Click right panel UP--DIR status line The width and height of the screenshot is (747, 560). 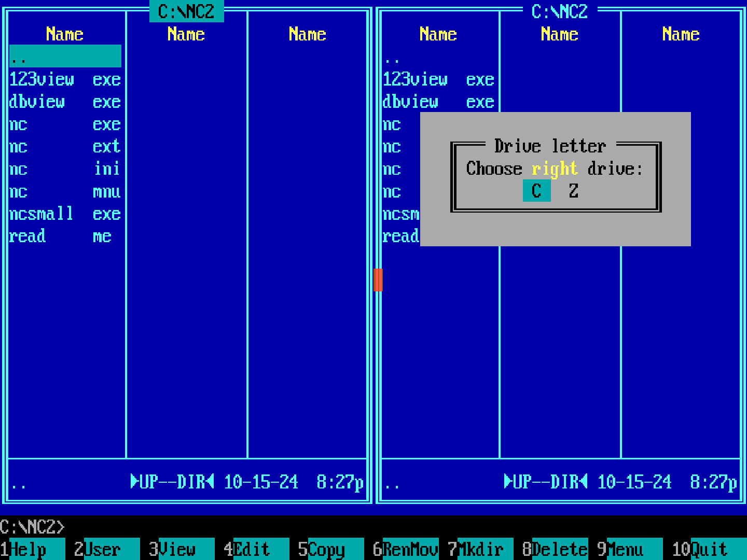click(x=560, y=482)
